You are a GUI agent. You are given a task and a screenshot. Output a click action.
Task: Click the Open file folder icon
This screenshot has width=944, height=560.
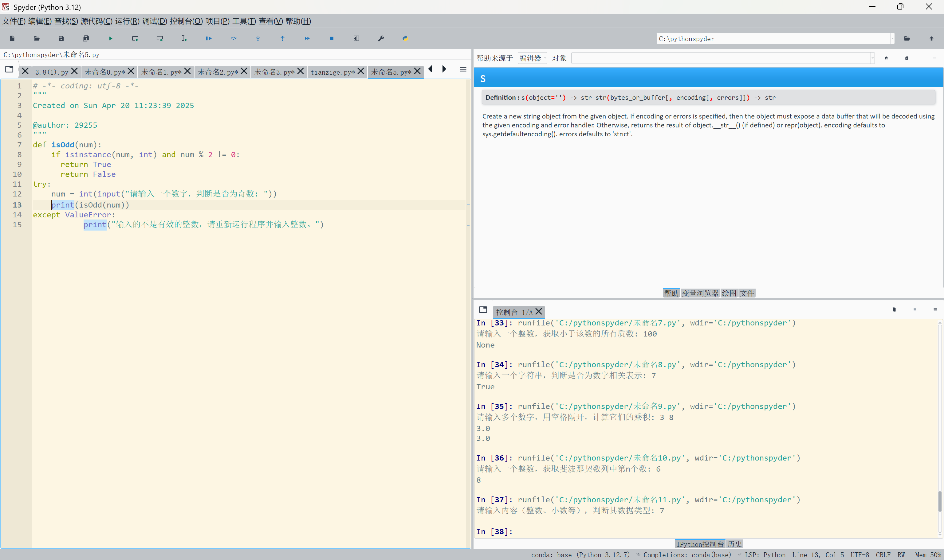(37, 38)
